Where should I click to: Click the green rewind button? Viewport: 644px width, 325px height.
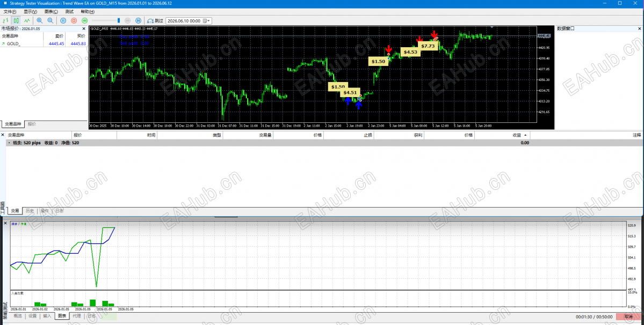point(85,20)
